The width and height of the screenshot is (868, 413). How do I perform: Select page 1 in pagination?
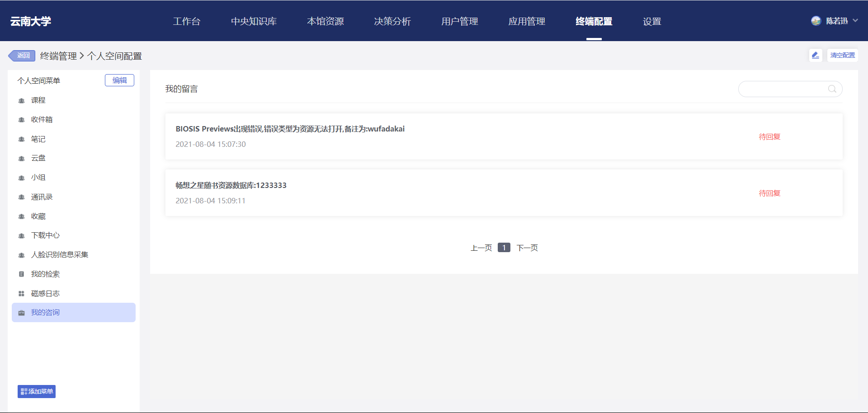coord(504,248)
